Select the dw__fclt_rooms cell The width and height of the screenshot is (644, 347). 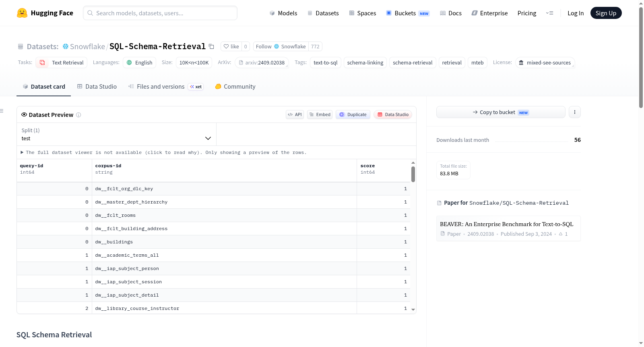click(224, 215)
